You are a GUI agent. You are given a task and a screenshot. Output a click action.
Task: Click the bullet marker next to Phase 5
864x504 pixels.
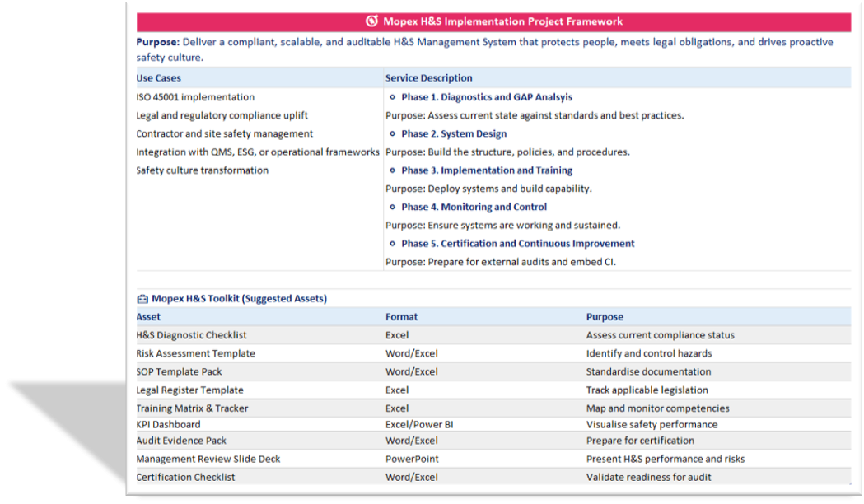point(393,244)
